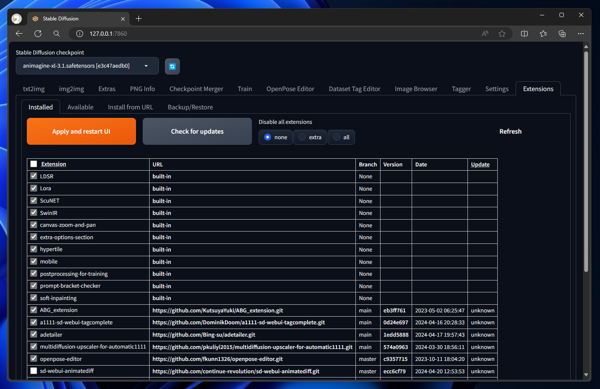This screenshot has width=600, height=389.
Task: Click the site info icon in address bar
Action: (79, 34)
